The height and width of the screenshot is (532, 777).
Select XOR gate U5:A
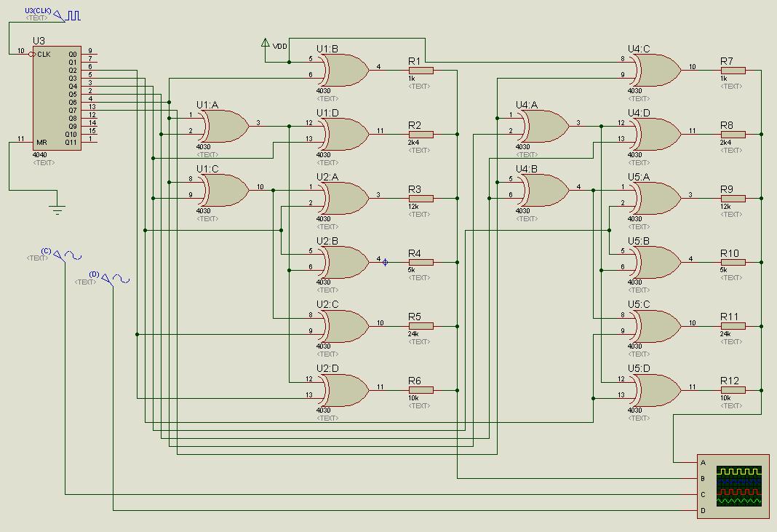[656, 199]
